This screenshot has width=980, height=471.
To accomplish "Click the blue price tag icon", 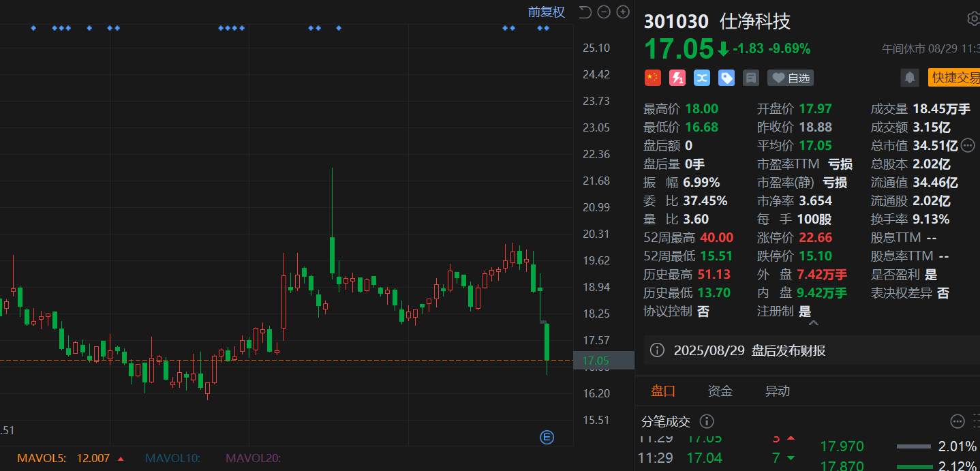I will 726,78.
